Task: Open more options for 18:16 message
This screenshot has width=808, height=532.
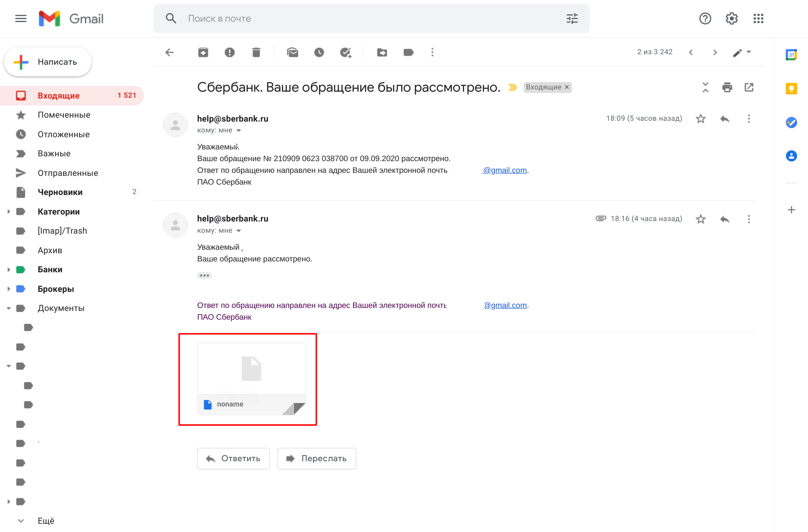Action: 749,219
